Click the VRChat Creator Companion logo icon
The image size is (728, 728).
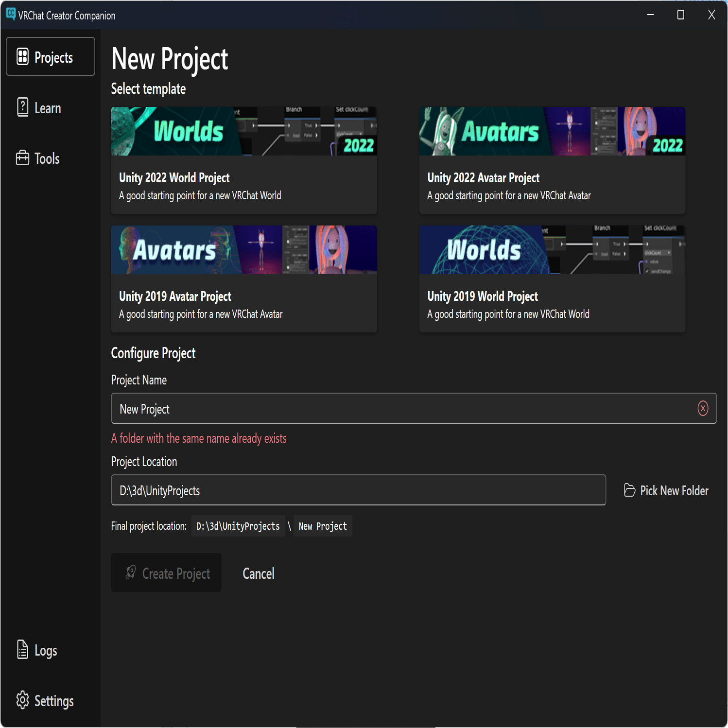[x=11, y=14]
